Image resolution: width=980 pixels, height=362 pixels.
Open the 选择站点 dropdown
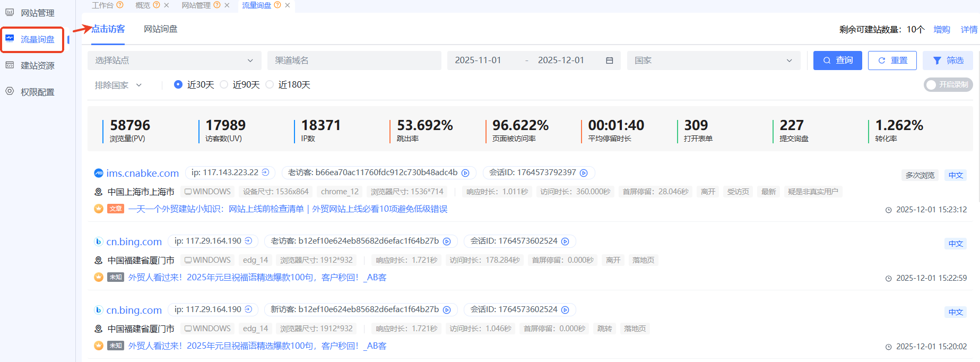point(174,61)
